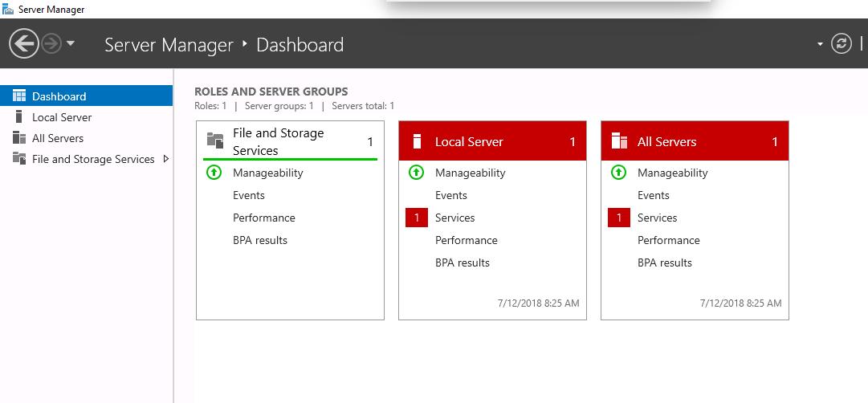Expand File and Storage Services arrow
This screenshot has width=868, height=403.
pos(166,159)
